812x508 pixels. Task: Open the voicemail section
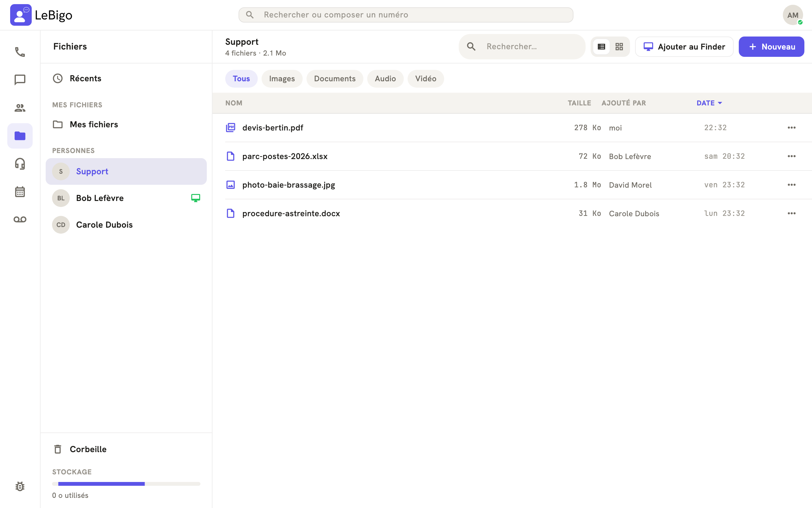pos(20,219)
